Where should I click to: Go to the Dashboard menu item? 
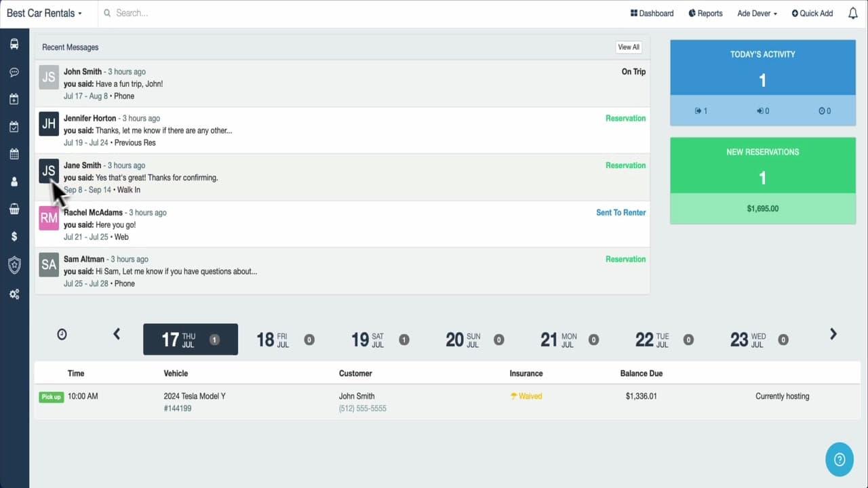click(651, 13)
